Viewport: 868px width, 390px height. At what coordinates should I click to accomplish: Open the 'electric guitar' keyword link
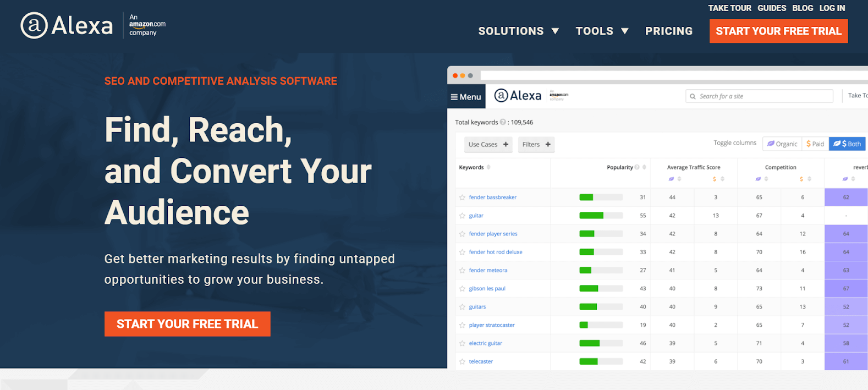tap(486, 343)
